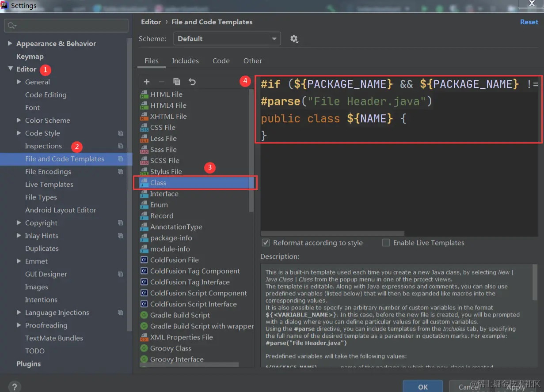Click the HTML File template icon
This screenshot has width=544, height=392.
[x=144, y=94]
